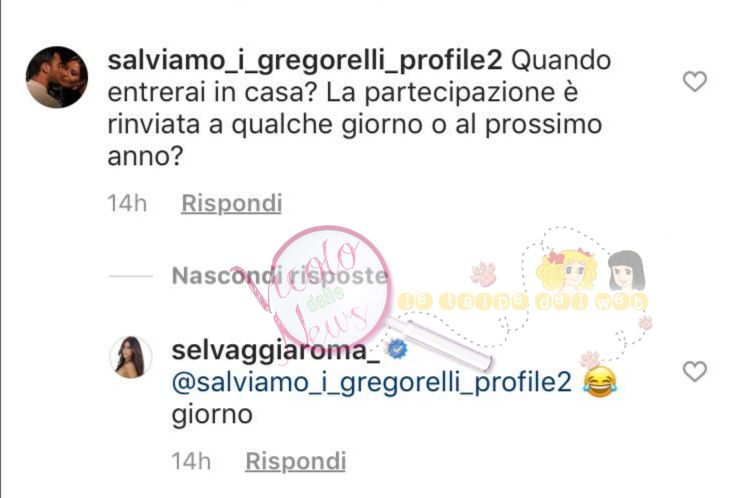Image resolution: width=748 pixels, height=498 pixels.
Task: Follow the @salviamo_i_gregorelli_profile2 mention in the reply
Action: point(372,383)
